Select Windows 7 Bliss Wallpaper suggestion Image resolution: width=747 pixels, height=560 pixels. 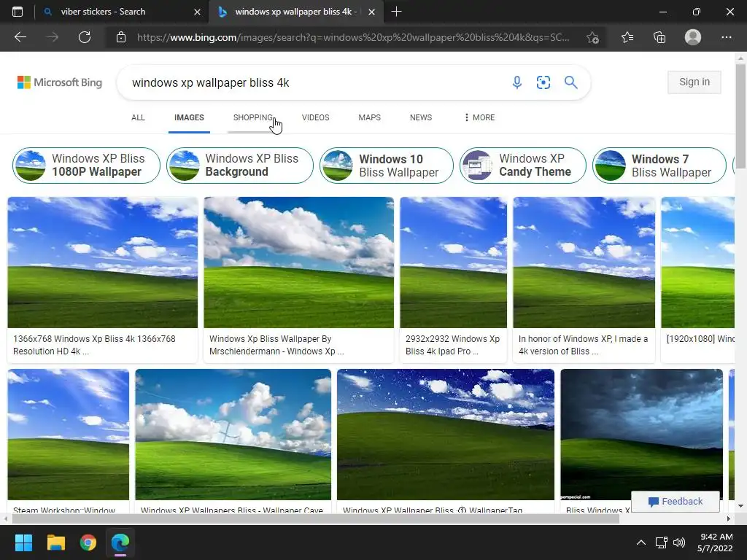659,166
